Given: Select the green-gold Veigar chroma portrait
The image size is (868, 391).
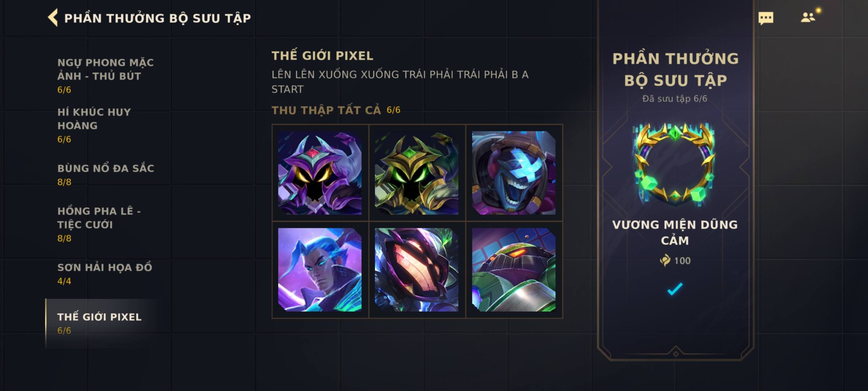Looking at the screenshot, I should coord(417,173).
